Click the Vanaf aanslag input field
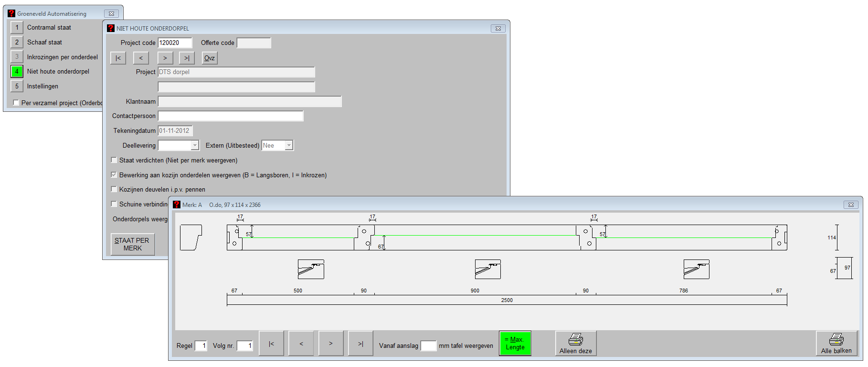 pyautogui.click(x=428, y=345)
